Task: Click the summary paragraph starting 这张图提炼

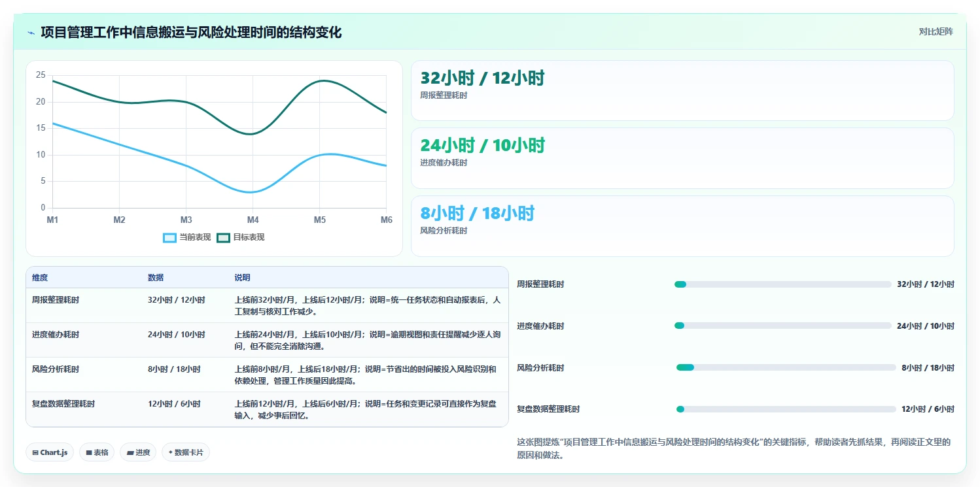Action: (x=733, y=449)
